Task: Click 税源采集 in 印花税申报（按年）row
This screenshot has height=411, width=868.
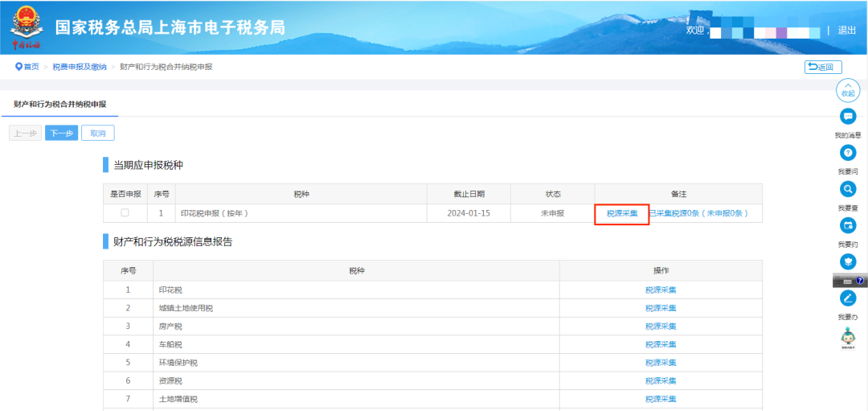Action: point(621,213)
